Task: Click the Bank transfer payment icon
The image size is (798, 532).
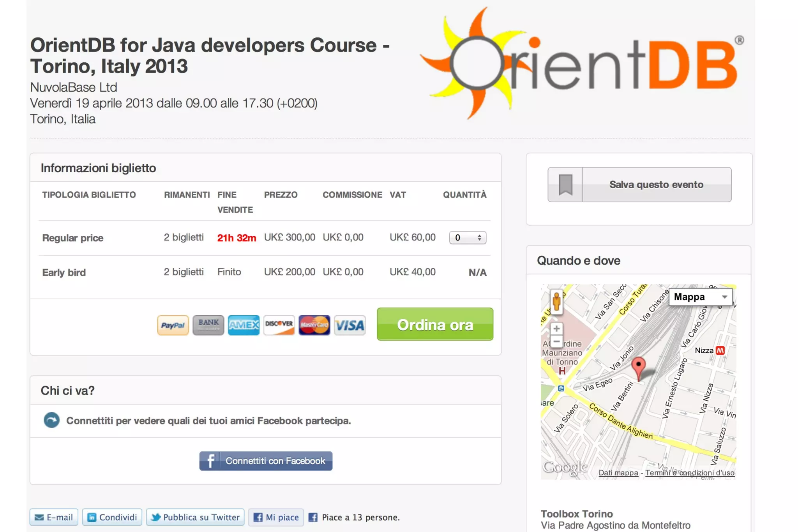Action: click(208, 325)
